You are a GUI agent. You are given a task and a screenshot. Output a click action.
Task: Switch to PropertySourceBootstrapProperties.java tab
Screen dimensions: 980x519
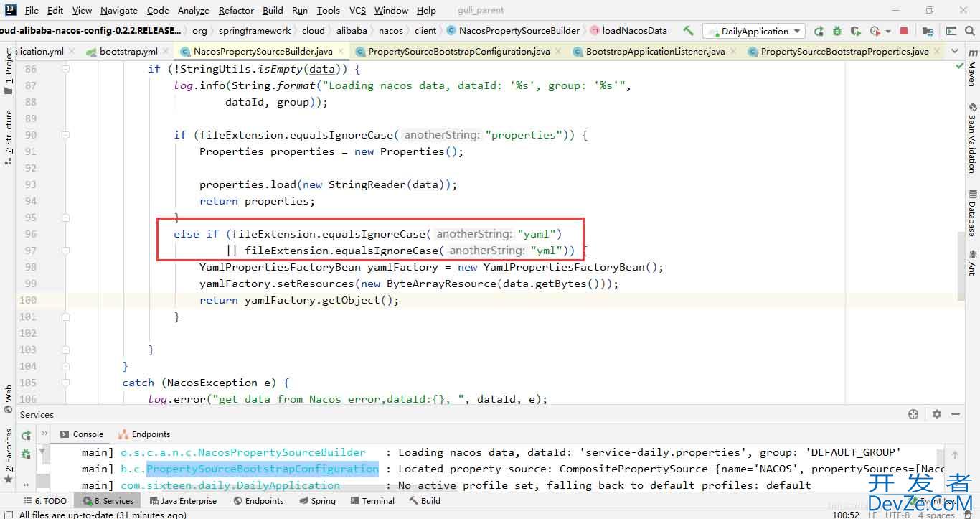pyautogui.click(x=844, y=52)
